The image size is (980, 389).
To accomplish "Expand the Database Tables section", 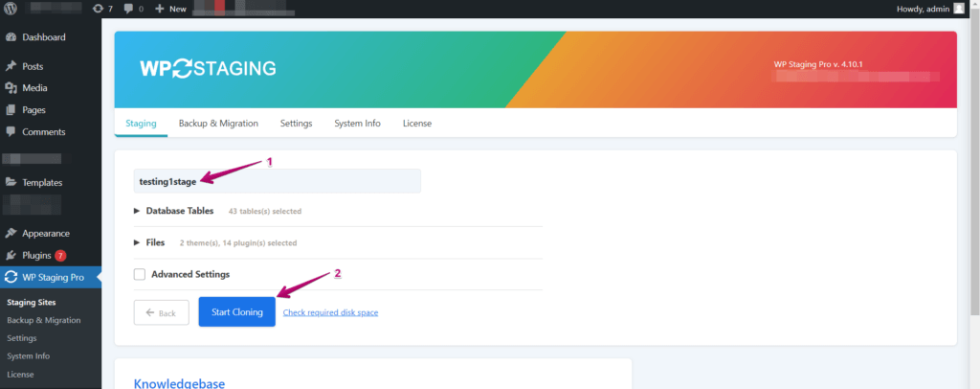I will click(173, 211).
